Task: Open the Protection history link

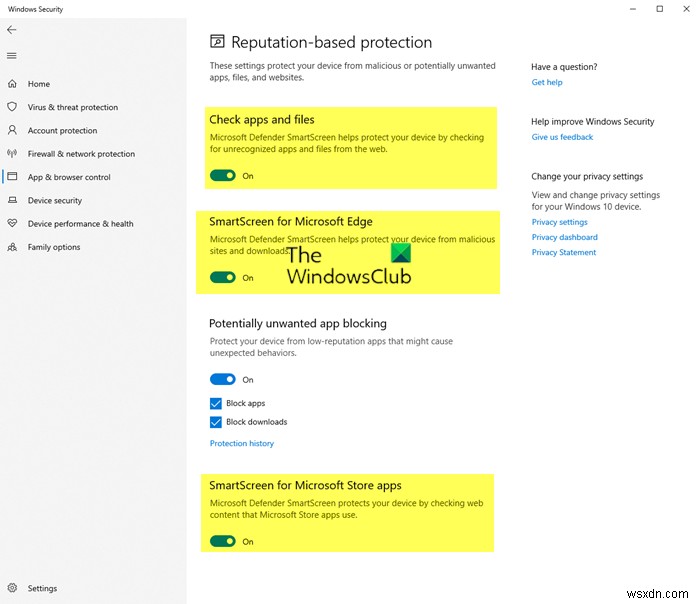Action: coord(241,443)
